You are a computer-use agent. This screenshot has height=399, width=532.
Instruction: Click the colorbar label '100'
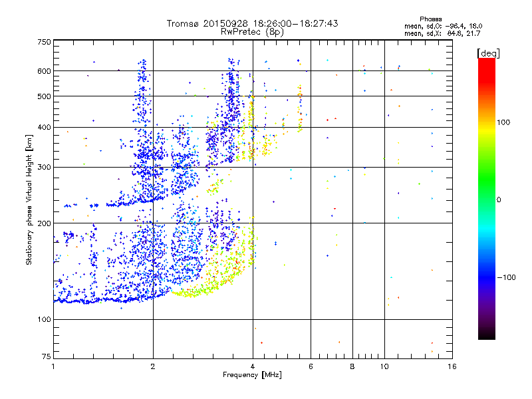[x=503, y=122]
